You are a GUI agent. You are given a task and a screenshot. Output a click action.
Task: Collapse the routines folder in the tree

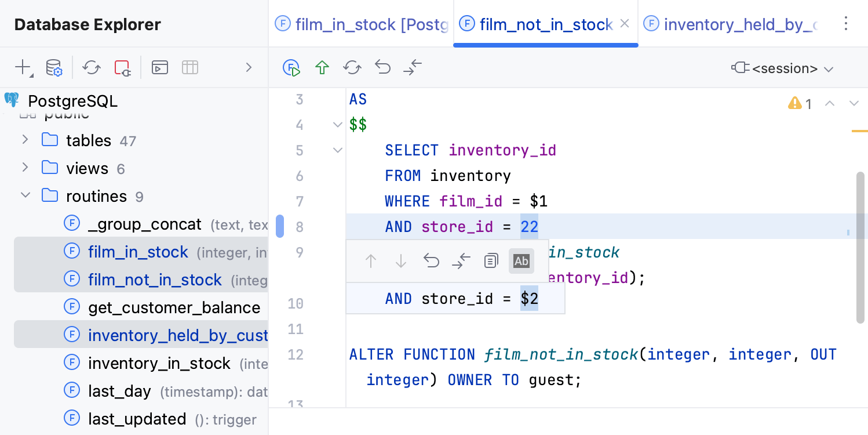25,195
